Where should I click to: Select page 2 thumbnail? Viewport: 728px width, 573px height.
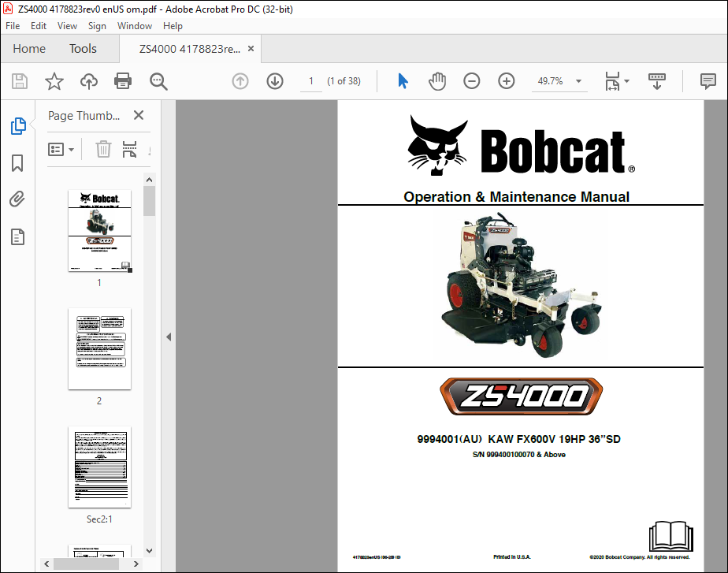pos(99,348)
